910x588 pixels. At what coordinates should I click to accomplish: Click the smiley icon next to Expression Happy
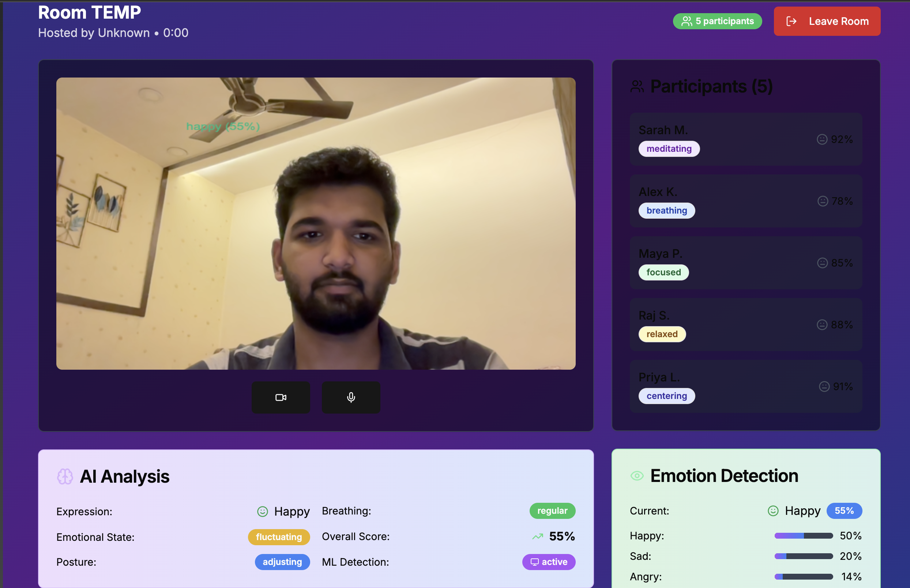pos(262,512)
